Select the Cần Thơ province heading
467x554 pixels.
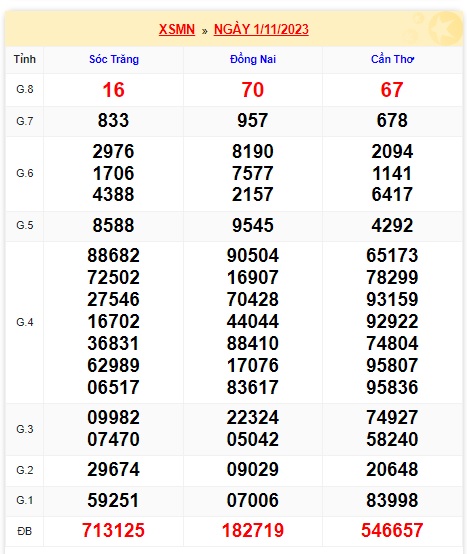pos(392,59)
